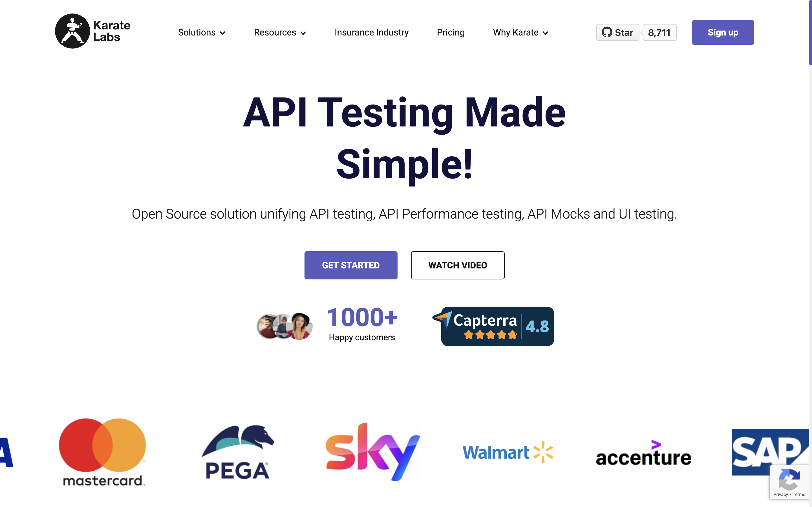Open the Pricing page

(x=451, y=32)
